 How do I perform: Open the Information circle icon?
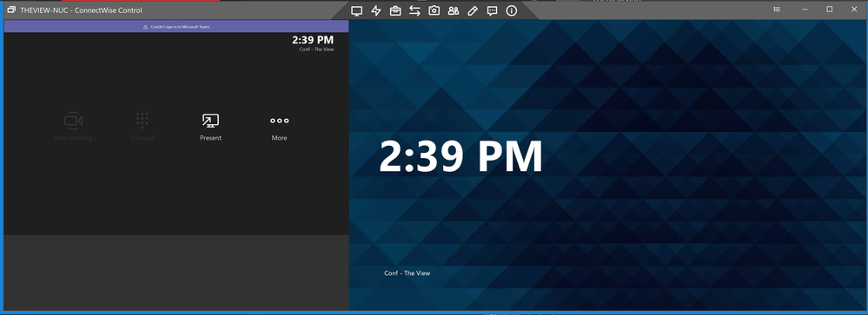pyautogui.click(x=512, y=10)
